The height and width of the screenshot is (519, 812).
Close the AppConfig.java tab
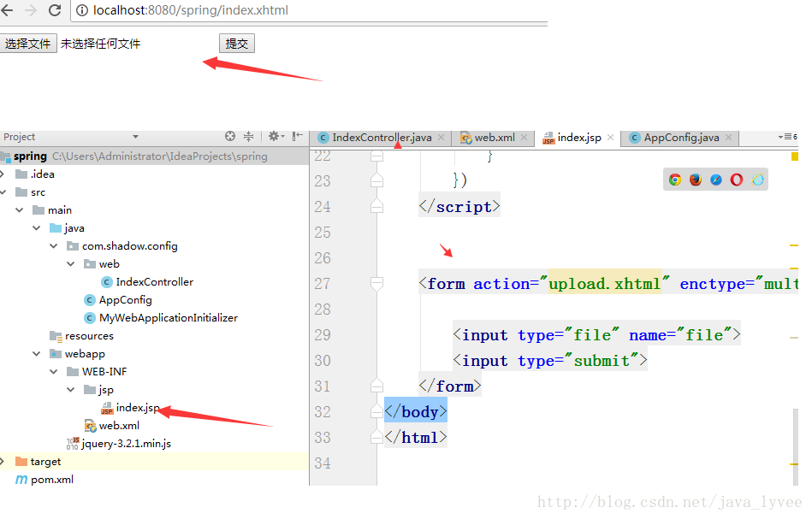point(729,138)
